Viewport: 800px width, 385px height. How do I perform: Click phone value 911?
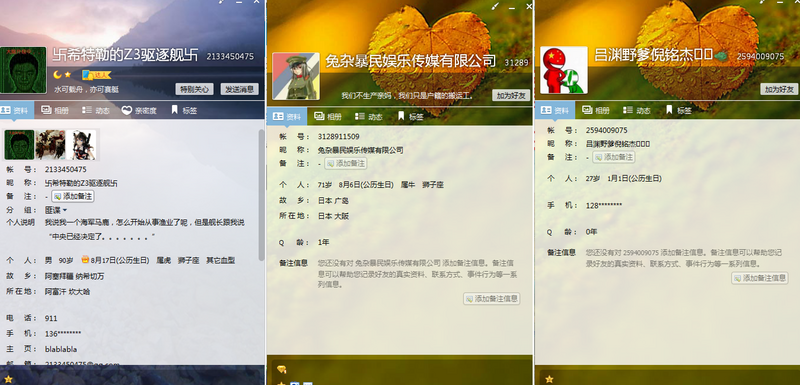click(51, 318)
